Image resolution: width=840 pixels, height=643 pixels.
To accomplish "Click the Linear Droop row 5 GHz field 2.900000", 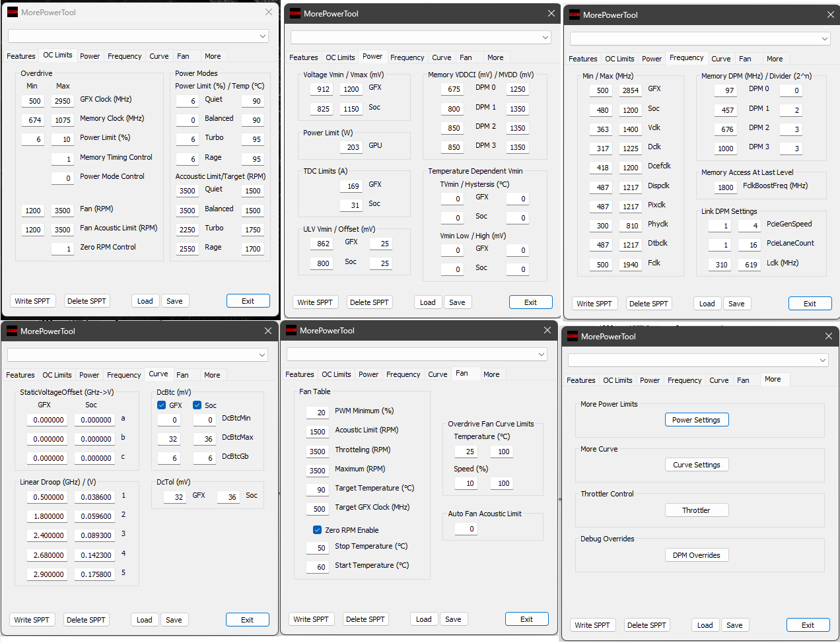I will click(48, 574).
